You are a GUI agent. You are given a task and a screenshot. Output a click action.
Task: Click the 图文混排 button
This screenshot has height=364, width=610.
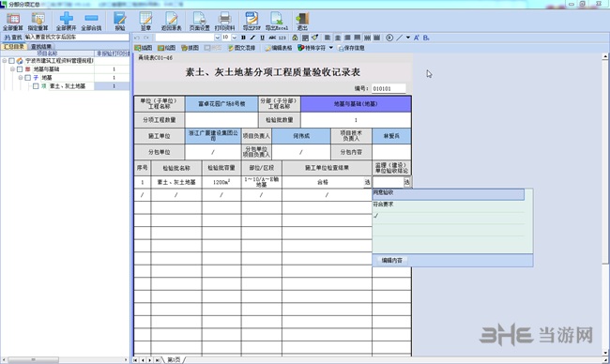click(241, 48)
